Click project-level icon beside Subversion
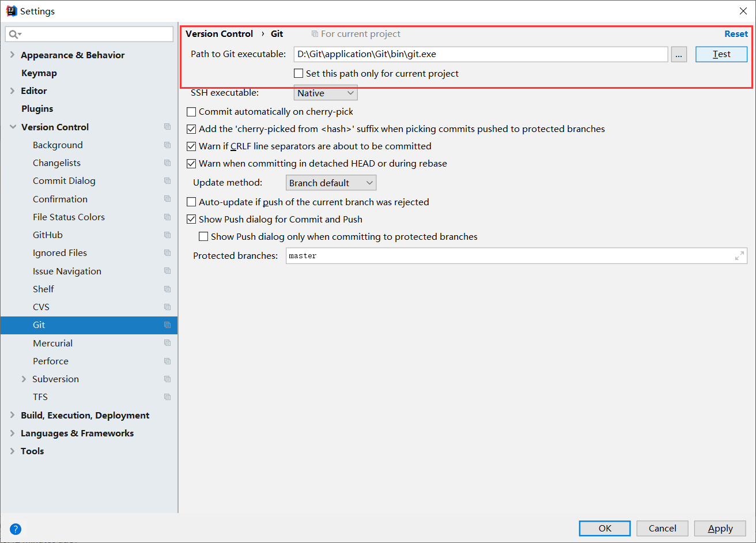 tap(167, 379)
